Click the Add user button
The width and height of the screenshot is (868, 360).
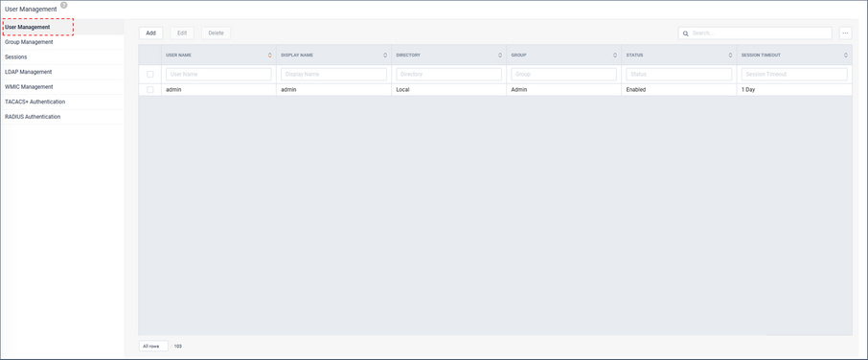click(x=150, y=34)
